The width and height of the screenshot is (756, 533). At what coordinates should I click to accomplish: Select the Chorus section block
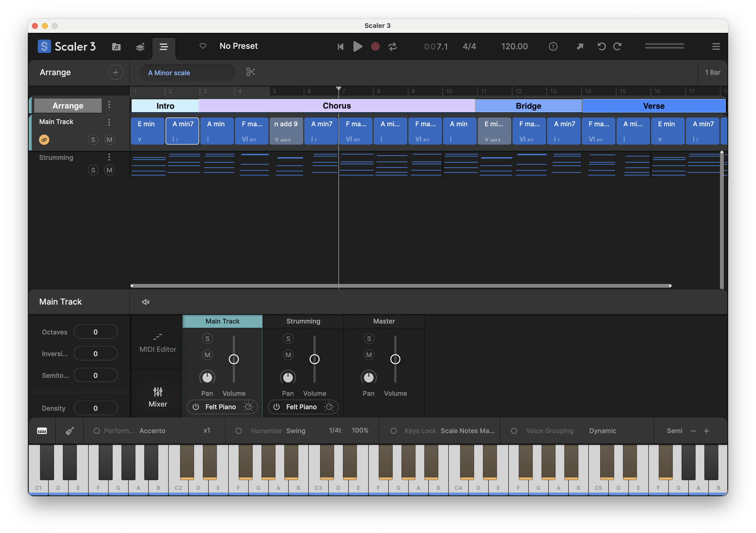337,106
